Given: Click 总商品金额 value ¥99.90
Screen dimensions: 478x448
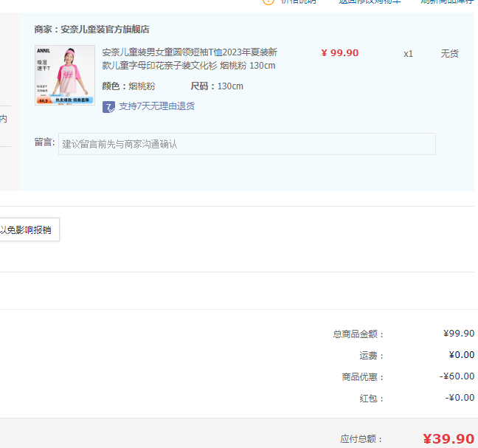Looking at the screenshot, I should pos(459,334).
